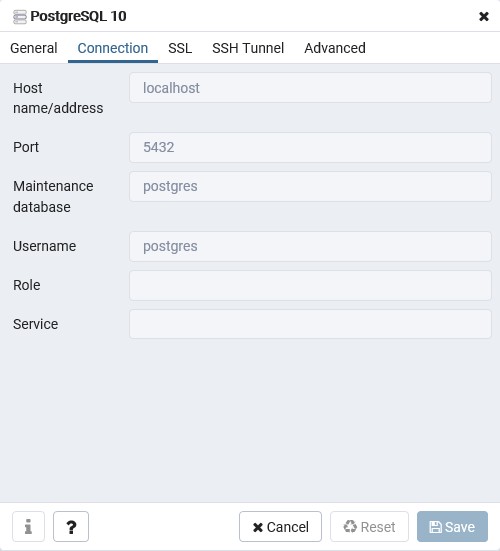Focus the Port field showing 5432

tap(310, 147)
